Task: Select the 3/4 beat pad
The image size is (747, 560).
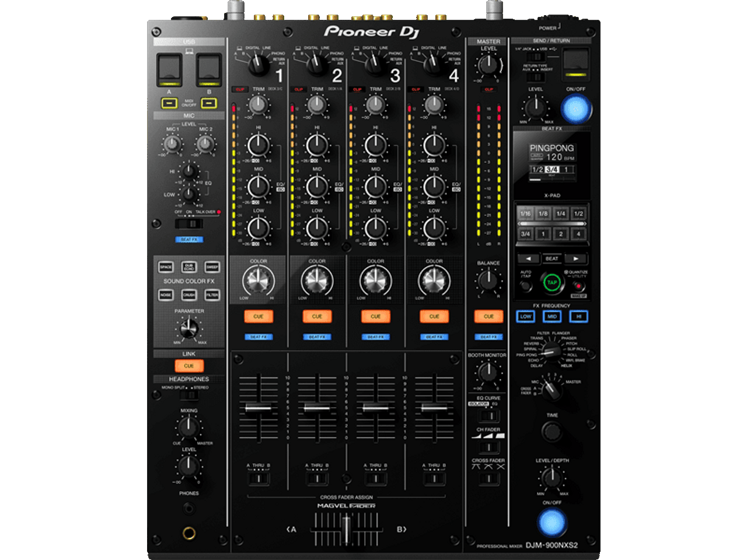Action: tap(525, 234)
